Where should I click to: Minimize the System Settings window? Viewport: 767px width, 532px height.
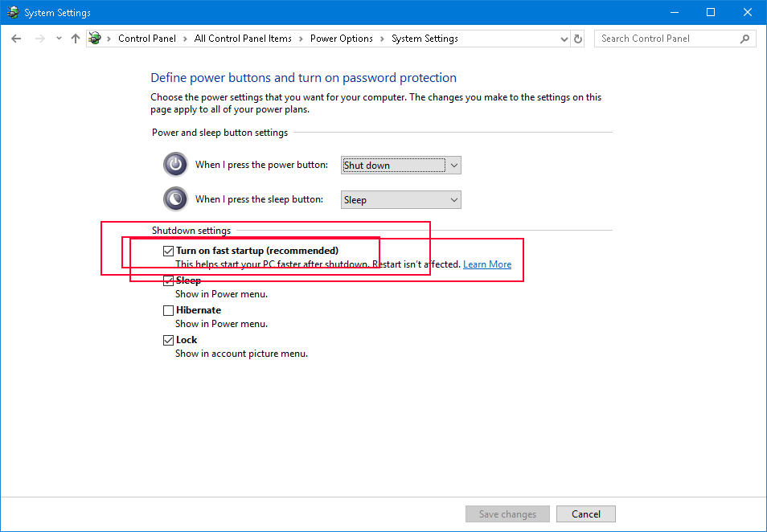click(x=675, y=12)
